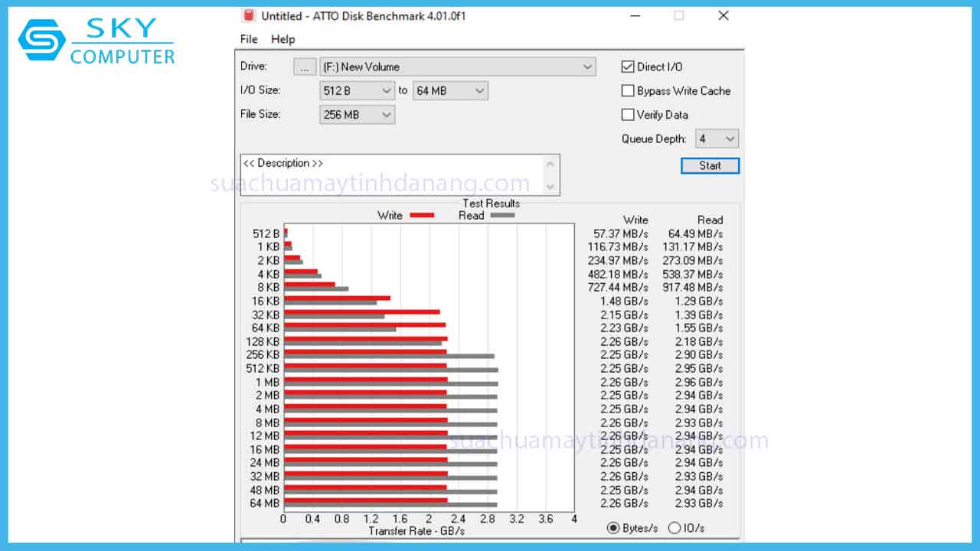Select the Bytes/s radio button
The image size is (980, 551).
(x=613, y=527)
